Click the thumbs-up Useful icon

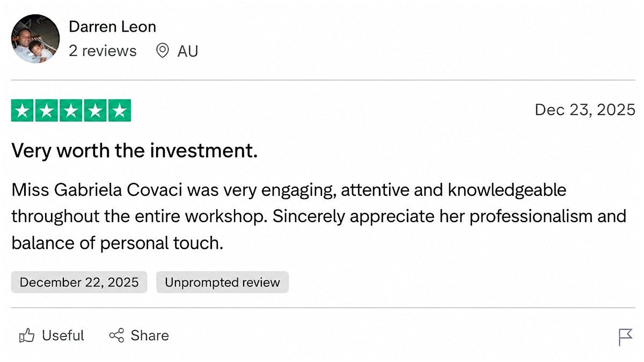27,336
